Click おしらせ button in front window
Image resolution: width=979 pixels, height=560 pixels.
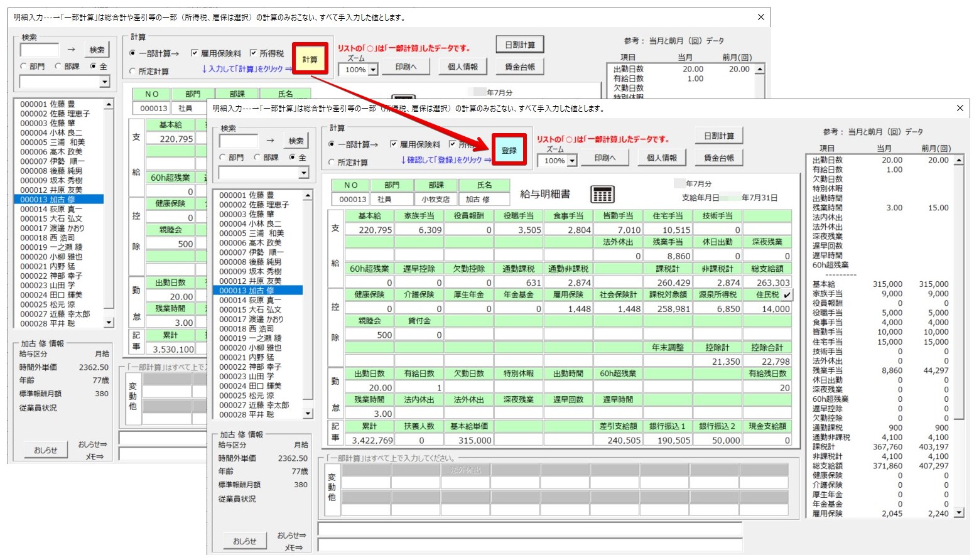pos(244,541)
